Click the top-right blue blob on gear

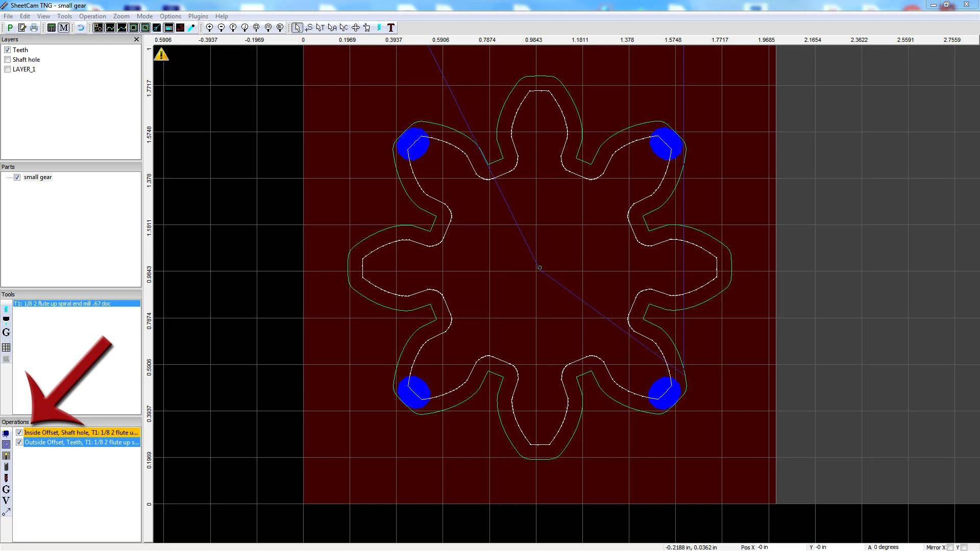coord(666,143)
